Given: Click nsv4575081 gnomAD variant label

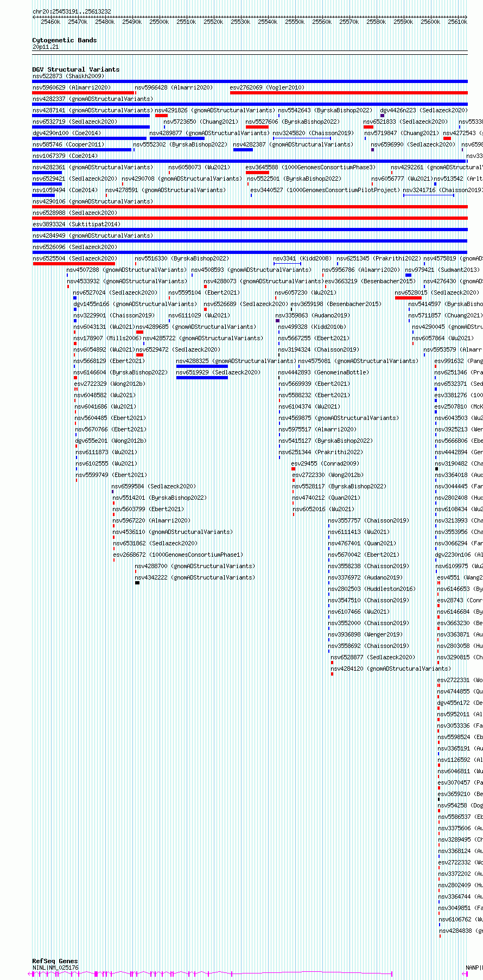Looking at the screenshot, I should coord(358,361).
